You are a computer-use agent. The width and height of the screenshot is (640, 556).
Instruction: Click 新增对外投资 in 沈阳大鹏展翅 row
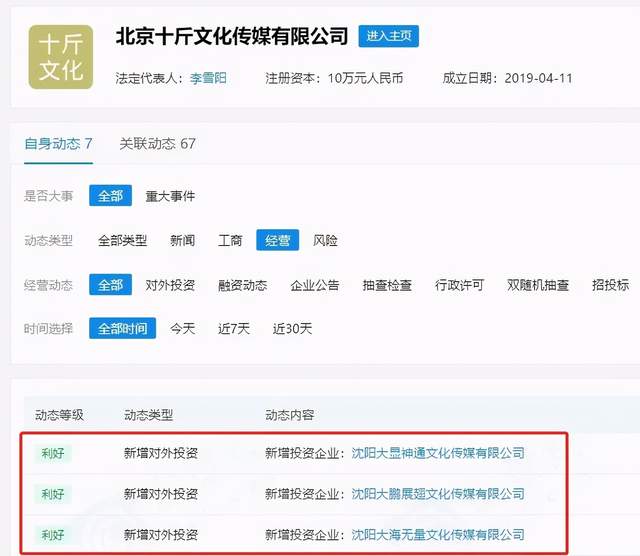161,494
